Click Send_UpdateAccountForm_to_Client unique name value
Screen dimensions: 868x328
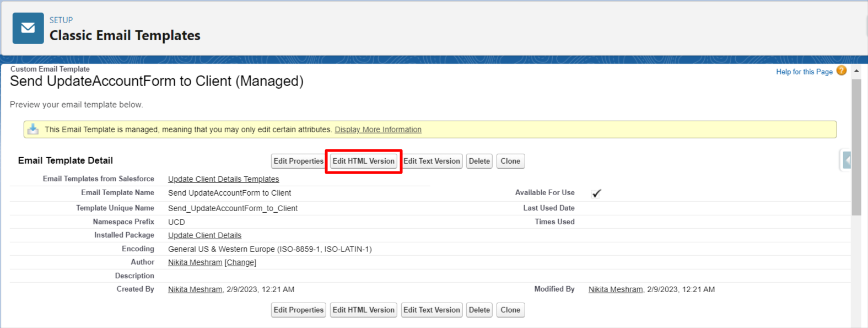click(x=233, y=208)
